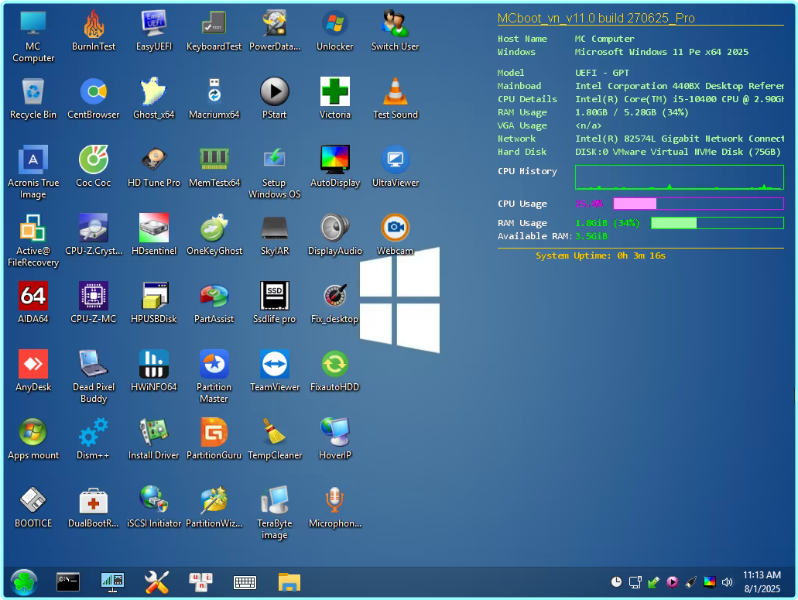
Task: Click the pink CPU Usage bar
Action: [x=698, y=204]
